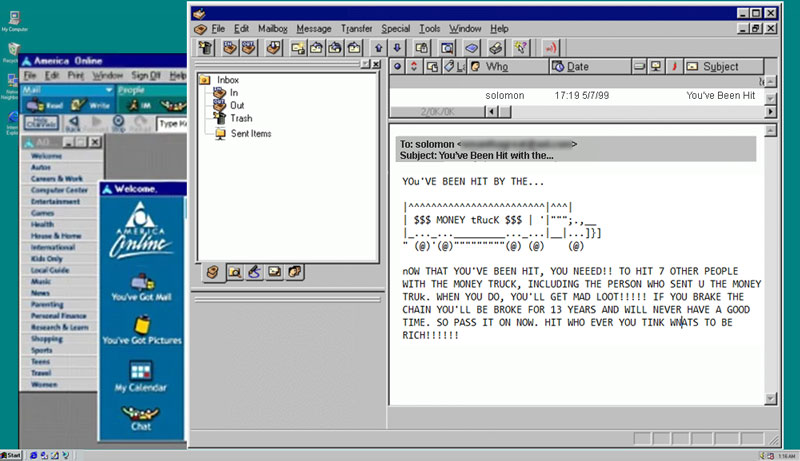Open the Special menu

click(395, 29)
